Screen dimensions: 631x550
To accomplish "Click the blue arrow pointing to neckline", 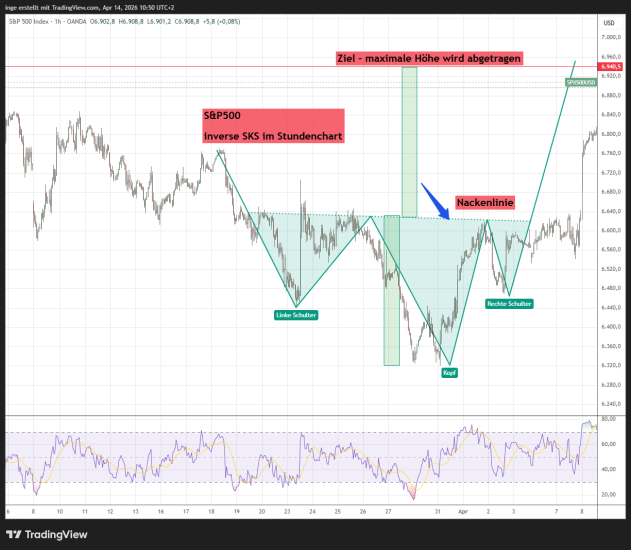I will click(434, 197).
